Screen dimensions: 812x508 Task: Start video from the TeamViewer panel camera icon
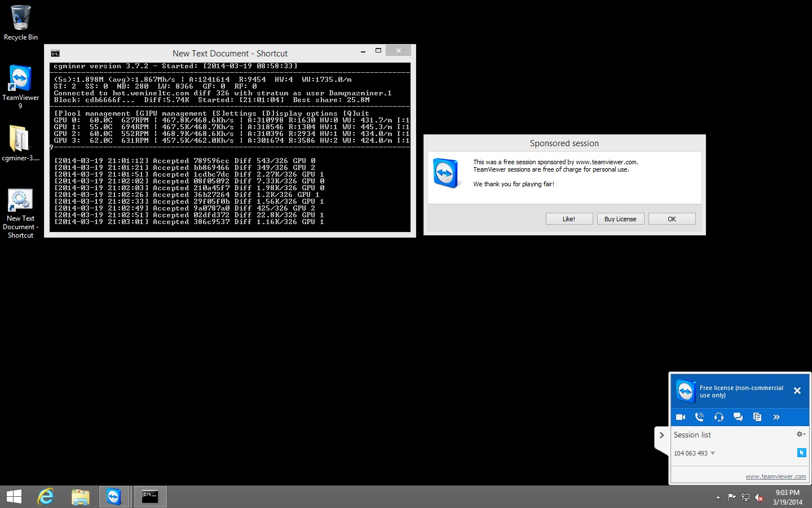[681, 417]
